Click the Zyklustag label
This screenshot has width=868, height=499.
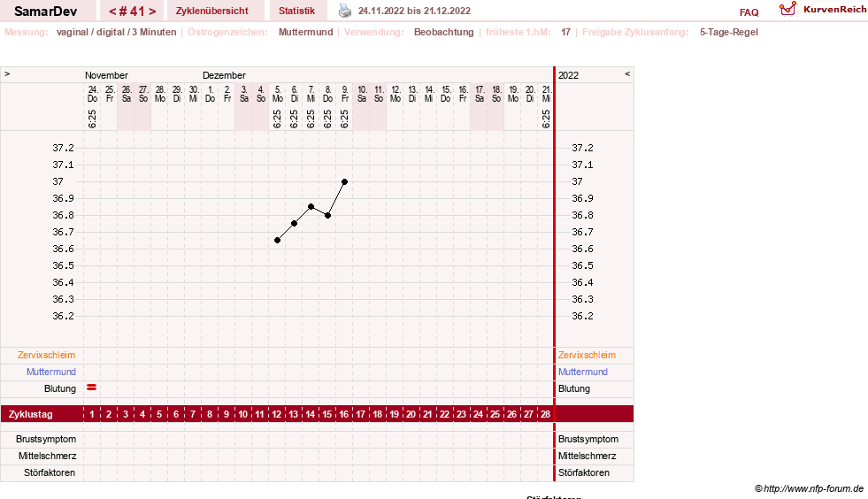(x=31, y=414)
